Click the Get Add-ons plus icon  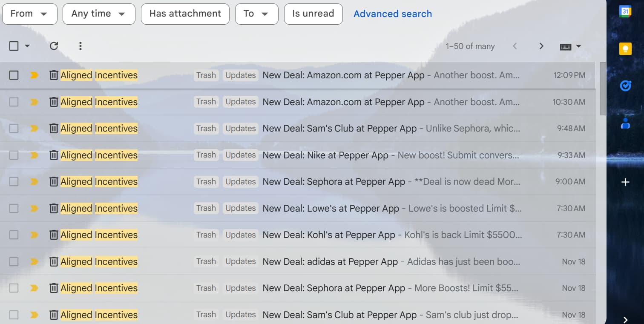(625, 182)
